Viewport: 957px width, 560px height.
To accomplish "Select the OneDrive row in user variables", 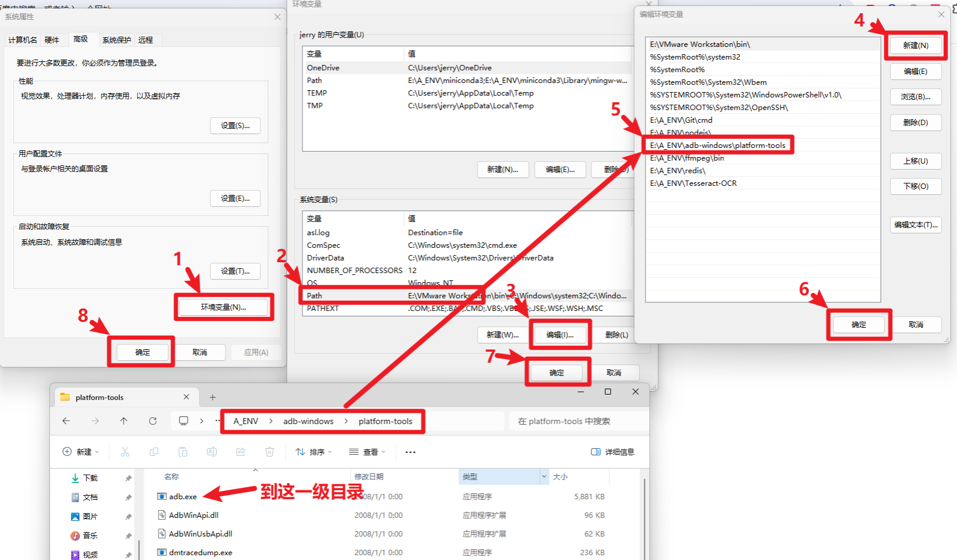I will click(468, 68).
